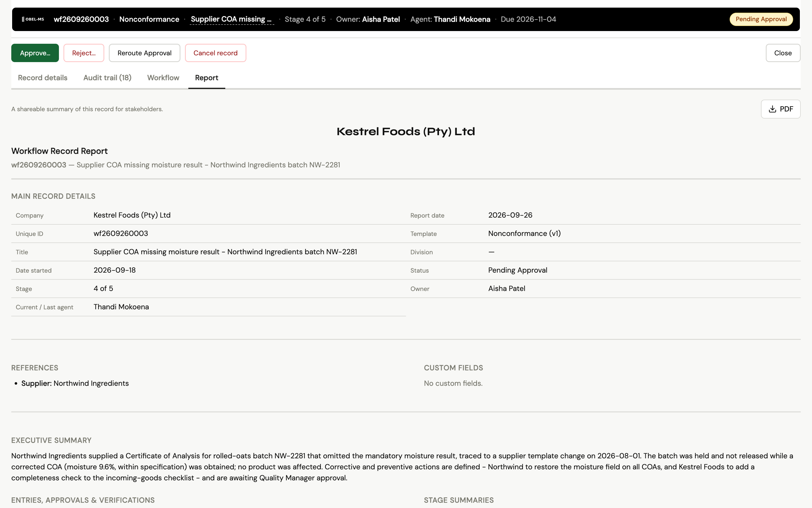812x508 pixels.
Task: Click Stage value '4 of 5' in table
Action: (x=103, y=289)
